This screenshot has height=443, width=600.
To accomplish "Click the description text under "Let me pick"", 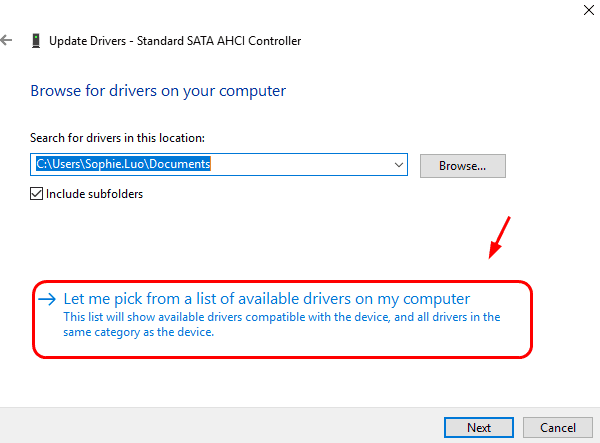I will pos(280,325).
